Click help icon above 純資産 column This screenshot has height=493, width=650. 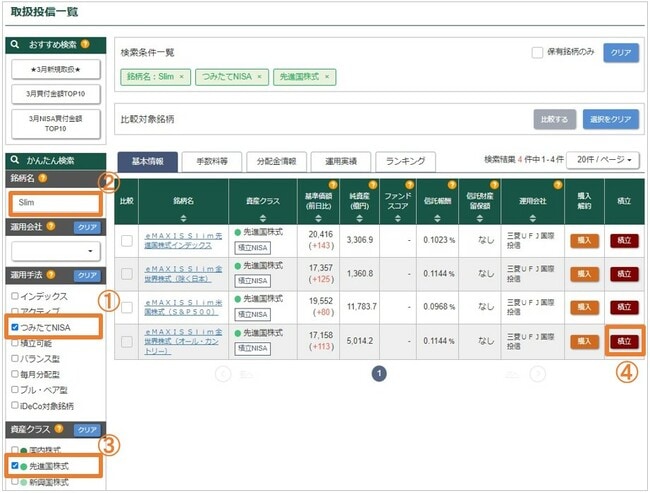coord(373,185)
